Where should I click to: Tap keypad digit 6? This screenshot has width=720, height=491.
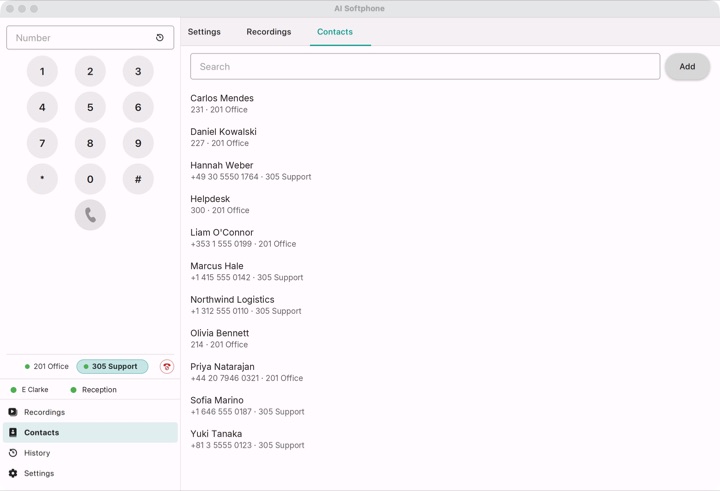pyautogui.click(x=138, y=107)
